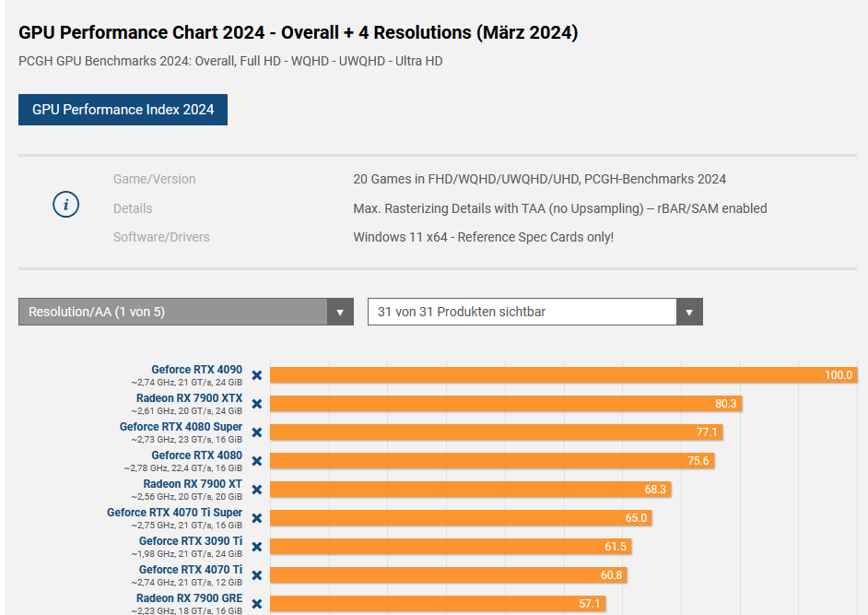Click the 60.8 bar for RTX 4070 Ti
This screenshot has width=868, height=615.
pos(449,575)
